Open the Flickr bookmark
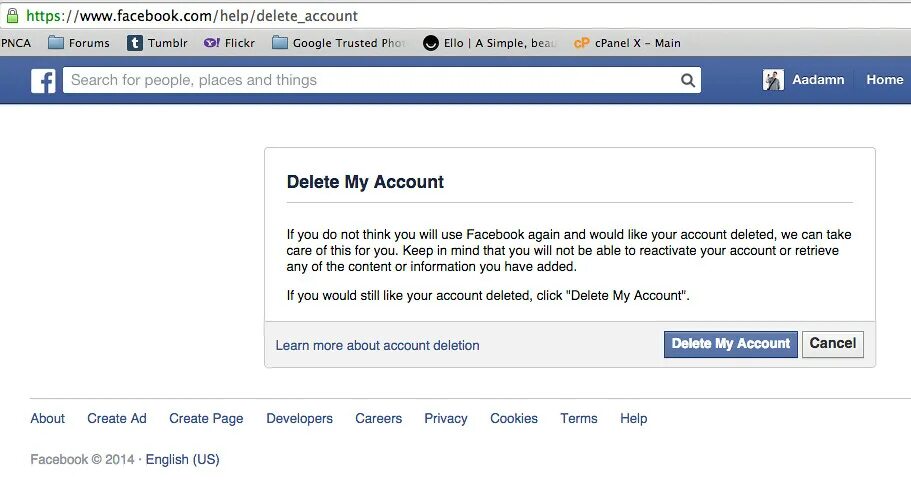Image resolution: width=911 pixels, height=498 pixels. 229,43
